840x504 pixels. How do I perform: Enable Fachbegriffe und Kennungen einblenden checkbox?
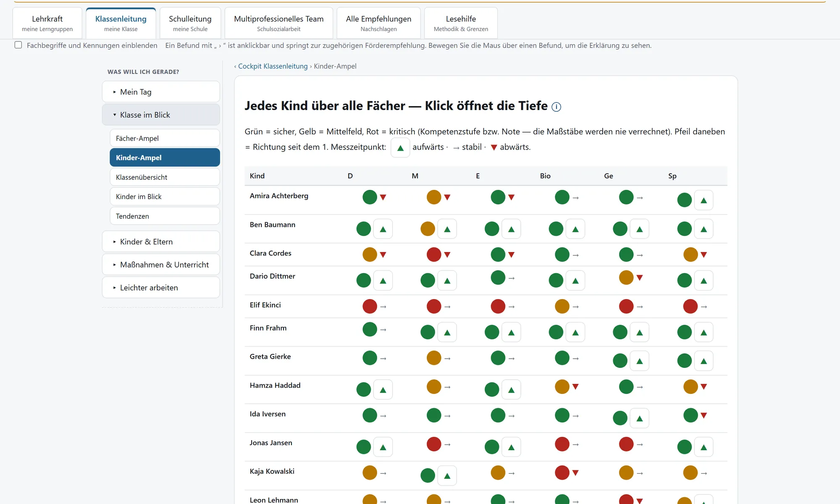18,45
